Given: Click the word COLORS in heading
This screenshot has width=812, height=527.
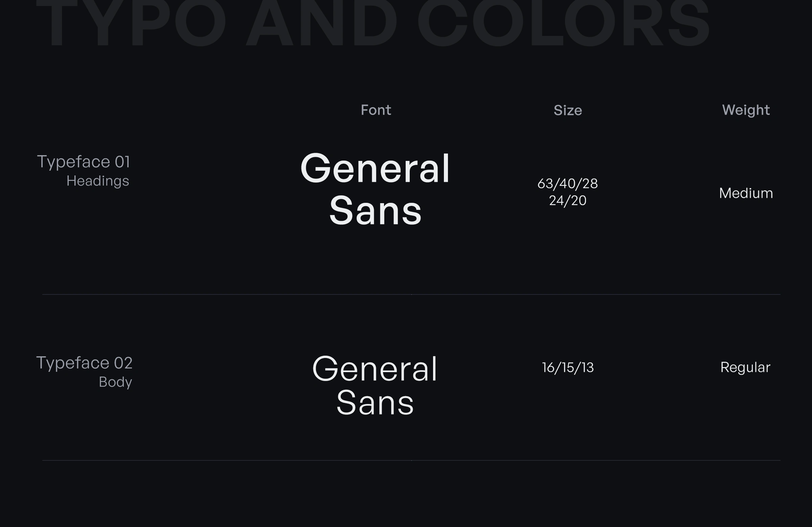Looking at the screenshot, I should coord(563,24).
